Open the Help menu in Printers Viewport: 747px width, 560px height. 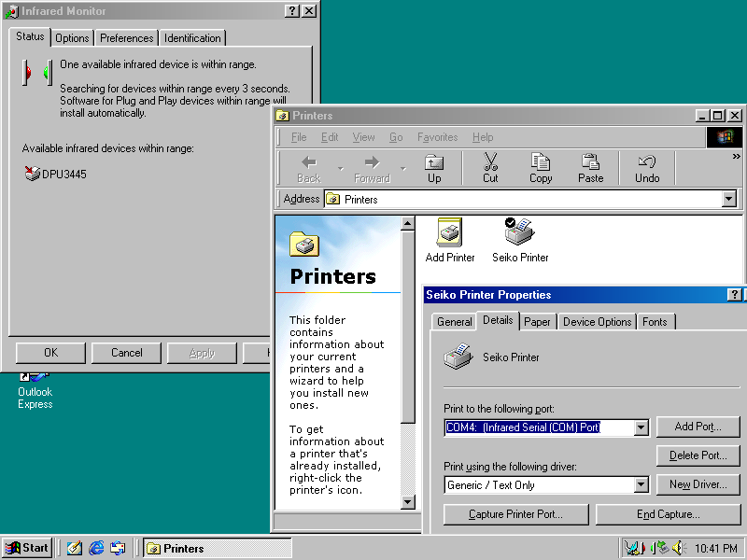click(x=483, y=137)
